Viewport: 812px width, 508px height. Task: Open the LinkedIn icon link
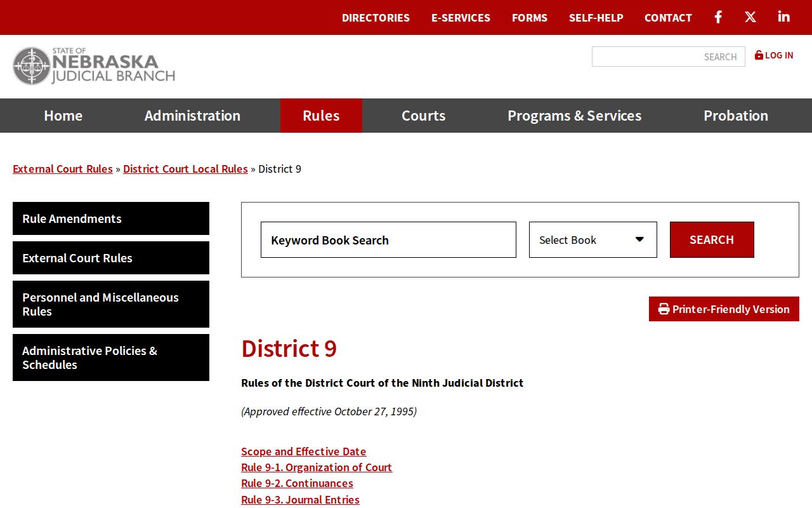tap(784, 17)
